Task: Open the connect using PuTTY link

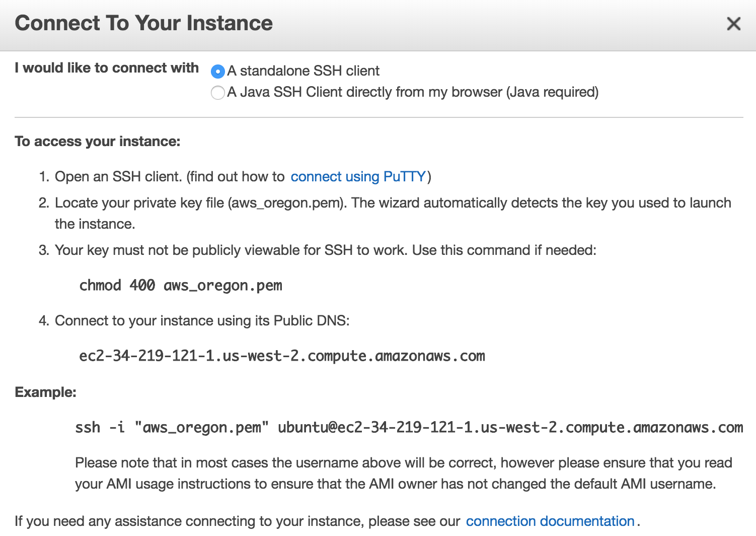Action: [358, 177]
